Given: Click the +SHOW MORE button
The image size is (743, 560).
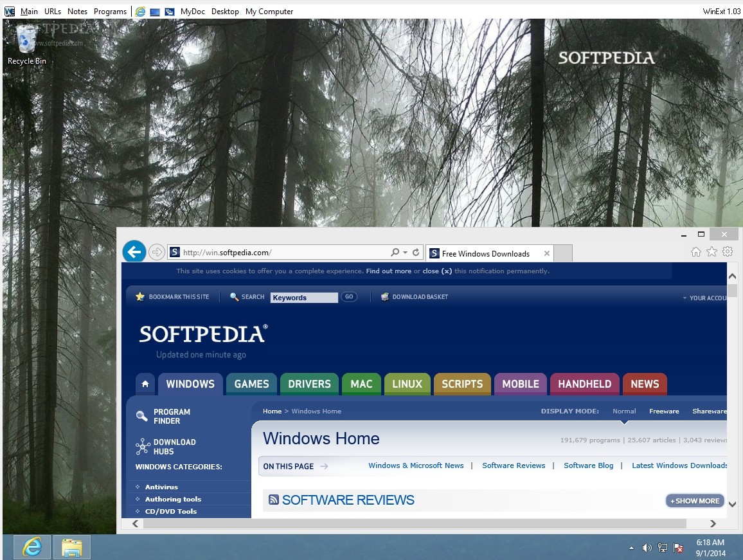Looking at the screenshot, I should click(x=695, y=501).
